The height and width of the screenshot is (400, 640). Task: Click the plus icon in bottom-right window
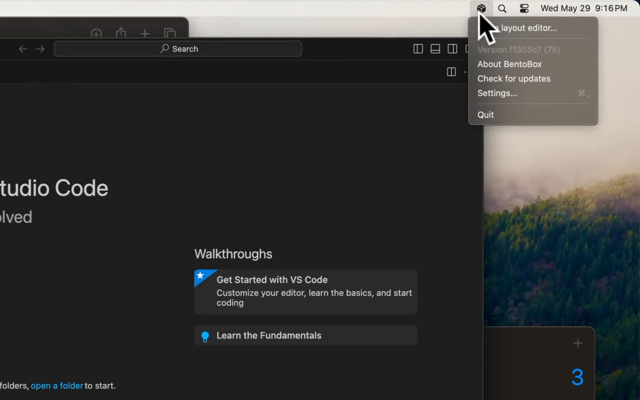[578, 343]
